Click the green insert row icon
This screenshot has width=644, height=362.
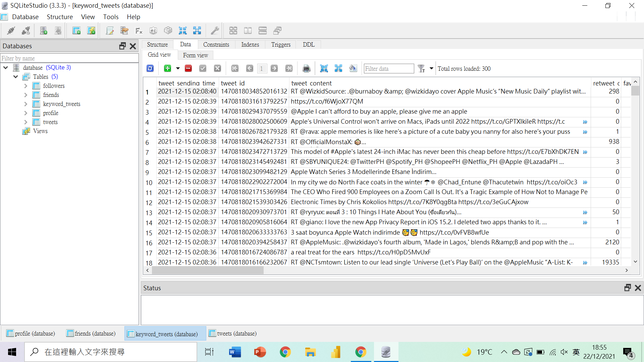[167, 68]
